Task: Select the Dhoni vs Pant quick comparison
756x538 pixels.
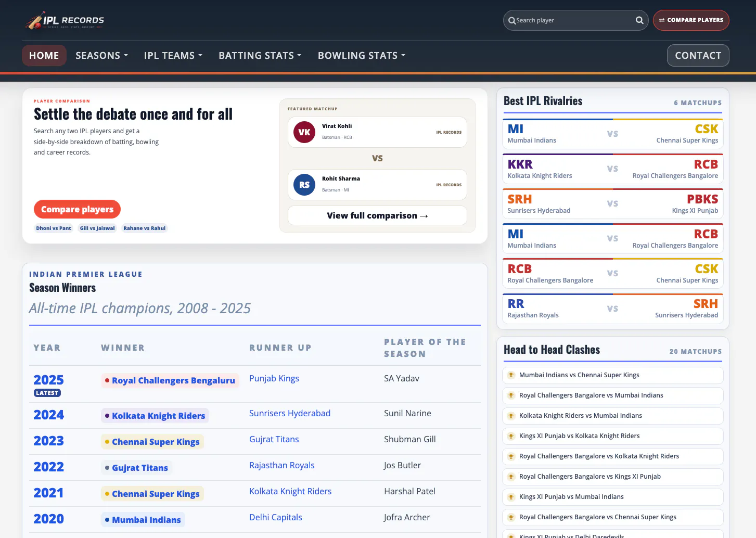Action: pyautogui.click(x=54, y=228)
